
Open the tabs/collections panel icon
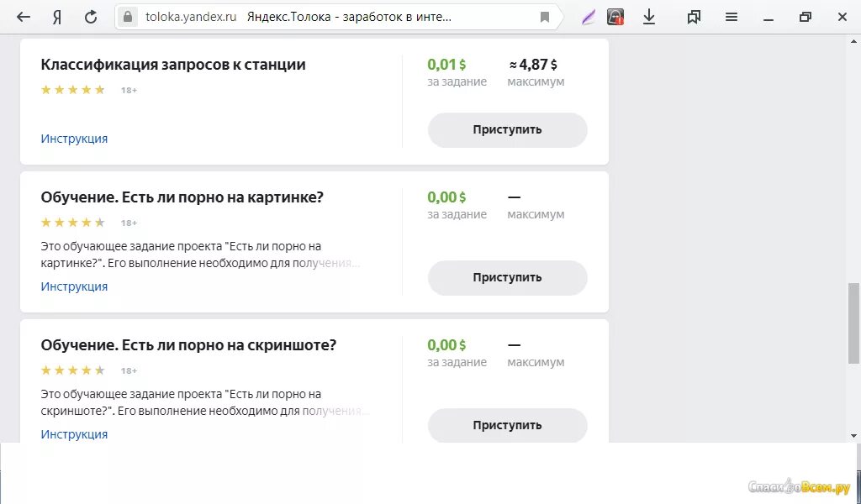click(x=694, y=17)
